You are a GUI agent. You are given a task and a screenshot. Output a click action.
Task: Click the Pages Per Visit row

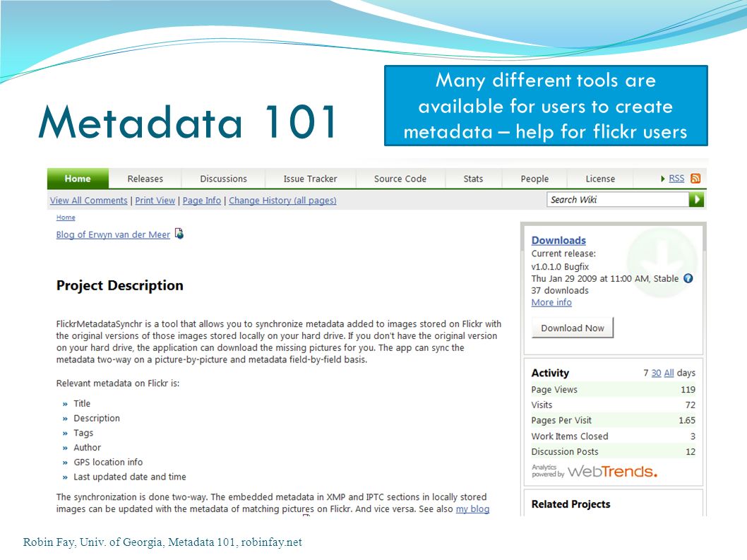click(x=613, y=420)
